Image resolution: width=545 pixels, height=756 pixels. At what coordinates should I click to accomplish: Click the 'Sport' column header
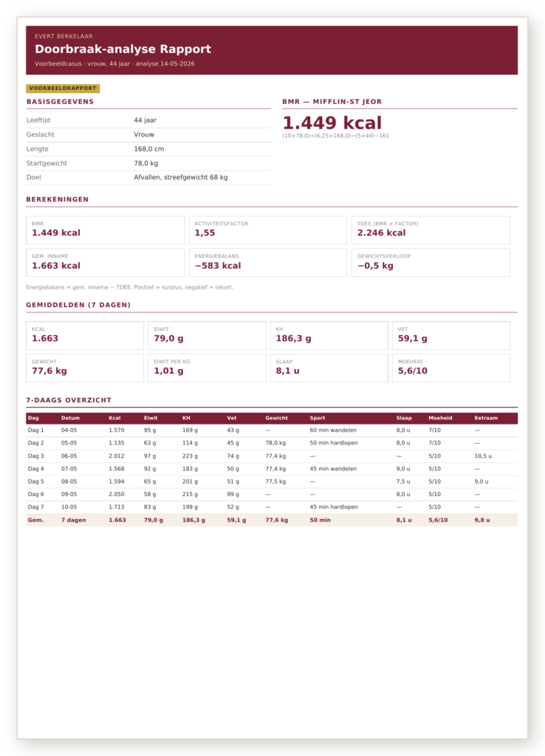[x=318, y=418]
